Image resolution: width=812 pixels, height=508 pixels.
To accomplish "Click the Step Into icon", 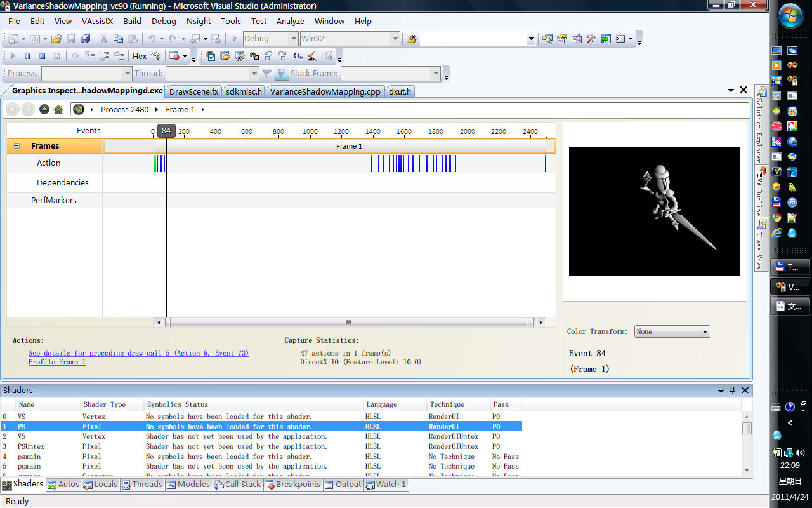I will pos(89,56).
